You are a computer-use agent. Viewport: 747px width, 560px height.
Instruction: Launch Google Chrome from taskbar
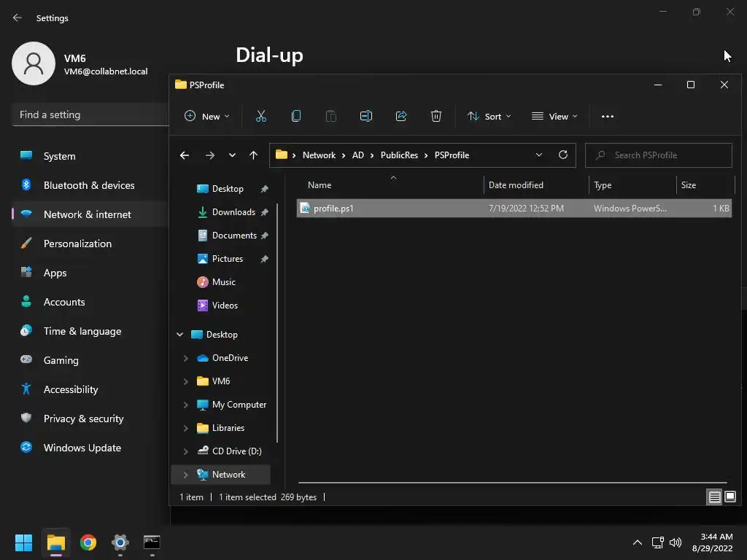[x=88, y=542]
